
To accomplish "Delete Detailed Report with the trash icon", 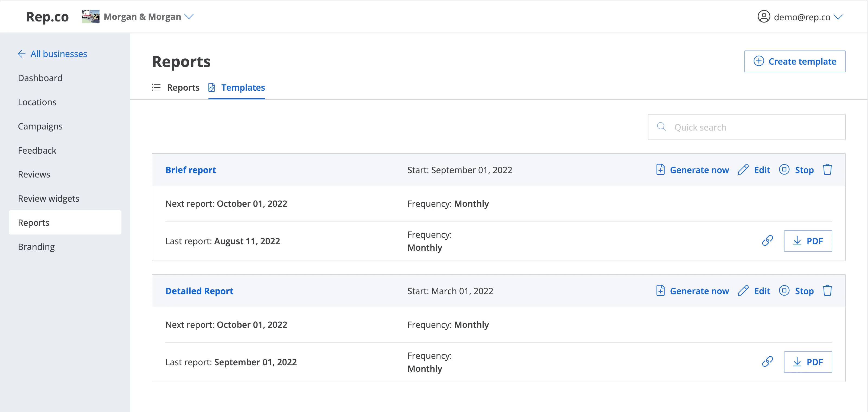I will pos(827,290).
